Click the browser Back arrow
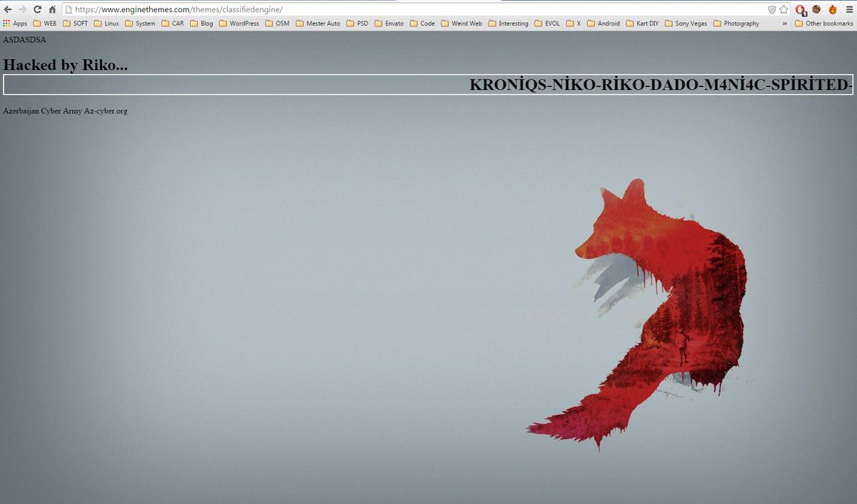Image resolution: width=857 pixels, height=504 pixels. [x=8, y=9]
